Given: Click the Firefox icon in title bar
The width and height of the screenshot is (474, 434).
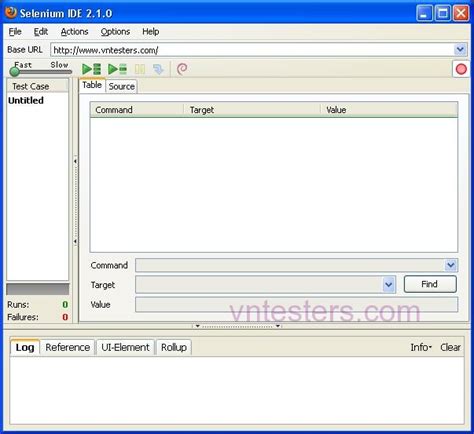Looking at the screenshot, I should (x=11, y=13).
